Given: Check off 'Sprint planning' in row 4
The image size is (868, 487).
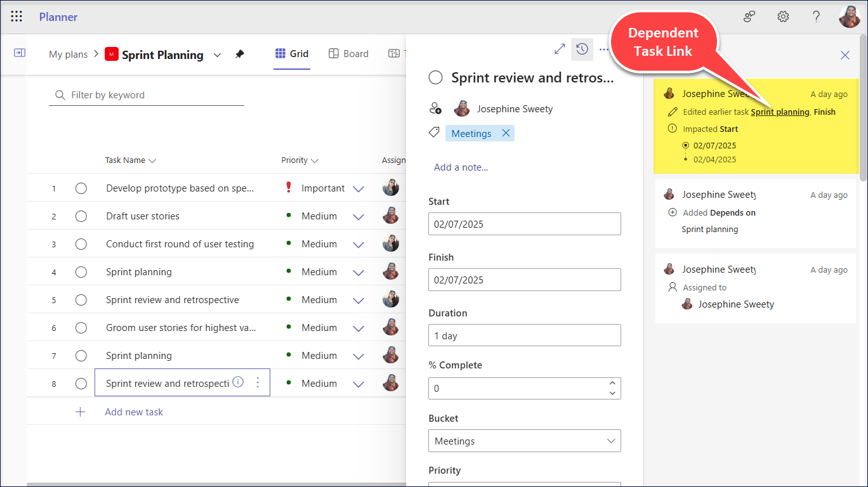Looking at the screenshot, I should click(x=81, y=271).
